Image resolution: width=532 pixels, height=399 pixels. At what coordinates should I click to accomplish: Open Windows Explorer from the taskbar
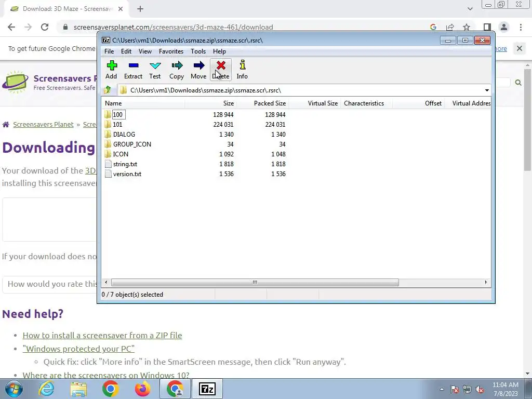(x=78, y=389)
